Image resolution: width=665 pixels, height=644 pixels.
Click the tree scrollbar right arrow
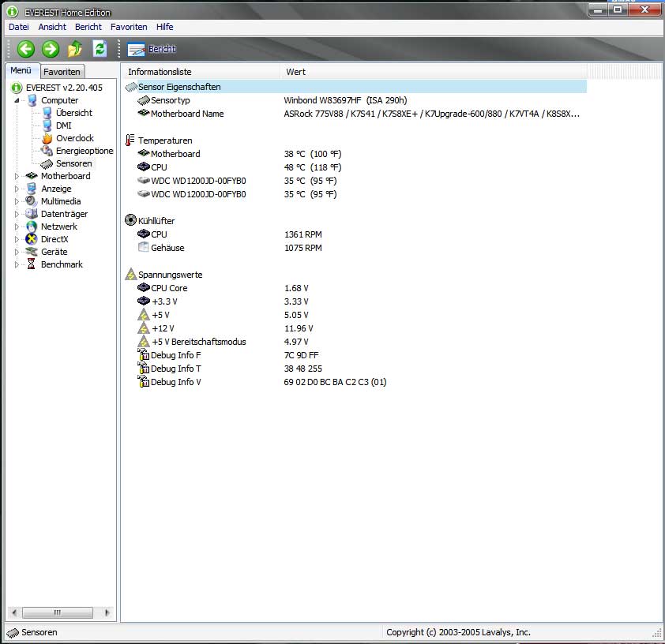107,612
